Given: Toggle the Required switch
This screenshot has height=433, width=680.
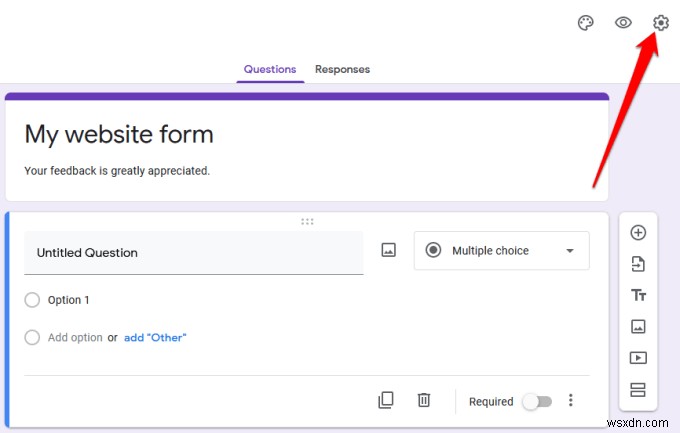Looking at the screenshot, I should click(537, 401).
